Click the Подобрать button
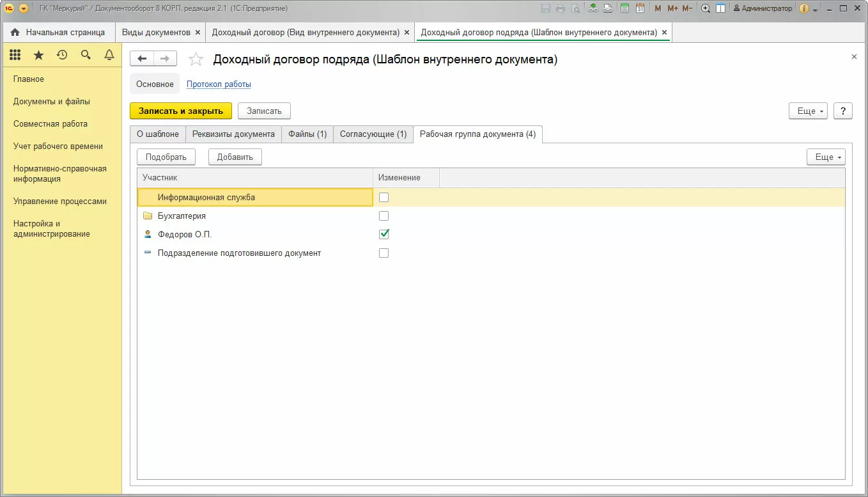This screenshot has height=497, width=868. click(x=166, y=157)
